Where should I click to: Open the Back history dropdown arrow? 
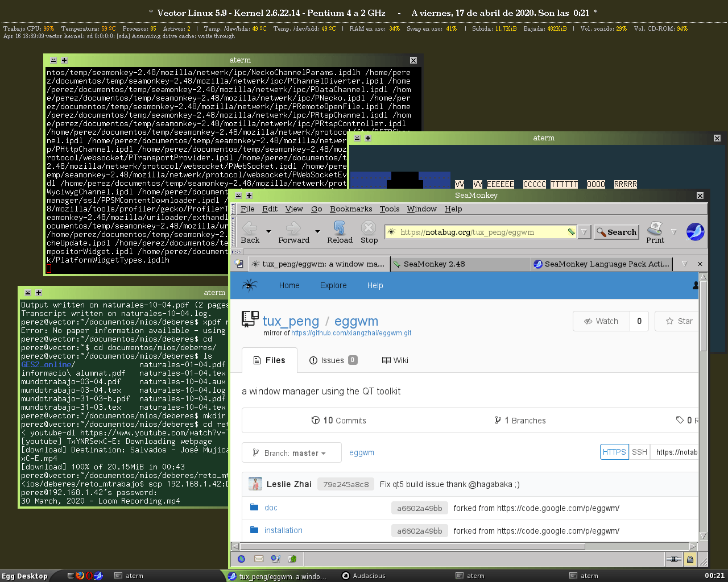pyautogui.click(x=268, y=232)
